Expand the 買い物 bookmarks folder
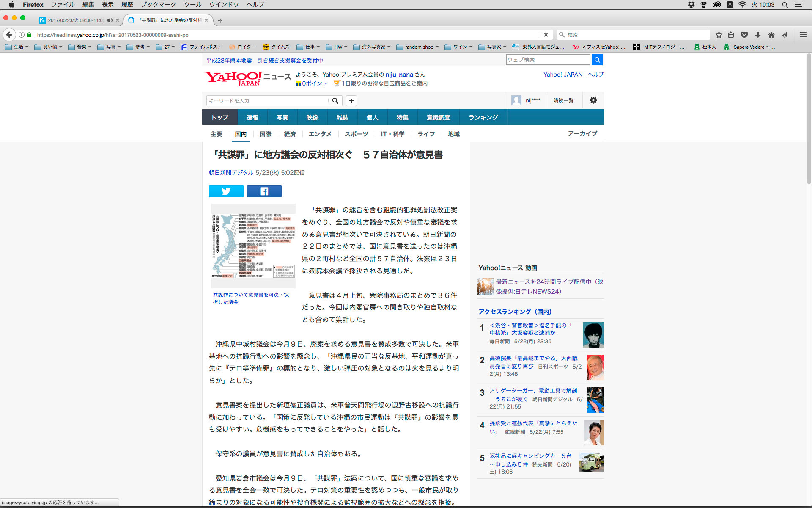The image size is (812, 508). pyautogui.click(x=48, y=47)
